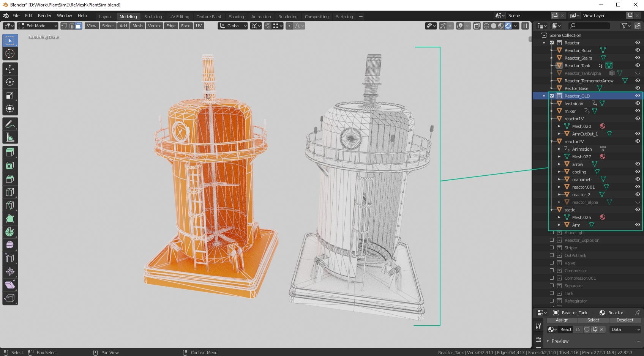This screenshot has width=644, height=356.
Task: Click the Assign material button
Action: click(562, 320)
